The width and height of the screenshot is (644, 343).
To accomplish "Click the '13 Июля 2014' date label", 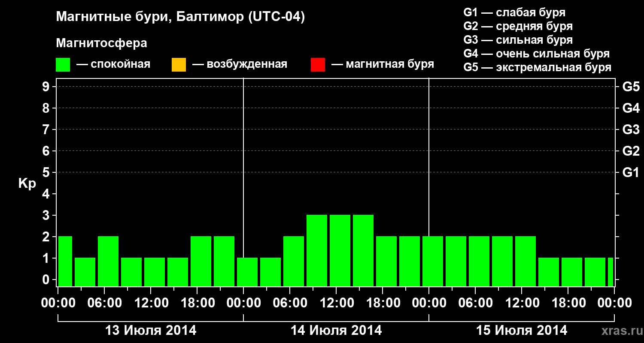I will pyautogui.click(x=151, y=331).
